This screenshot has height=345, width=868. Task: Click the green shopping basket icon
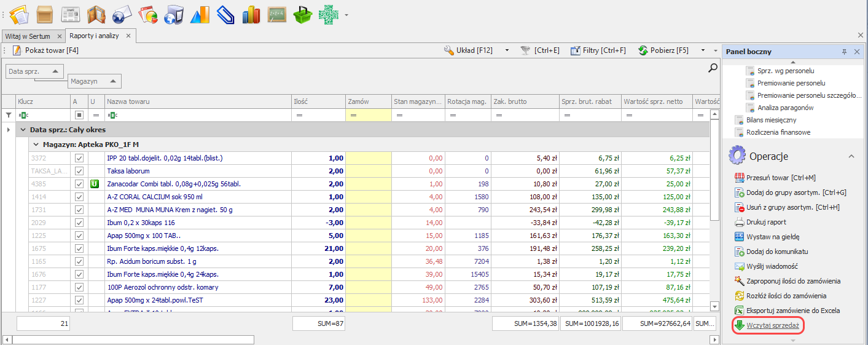pos(303,14)
